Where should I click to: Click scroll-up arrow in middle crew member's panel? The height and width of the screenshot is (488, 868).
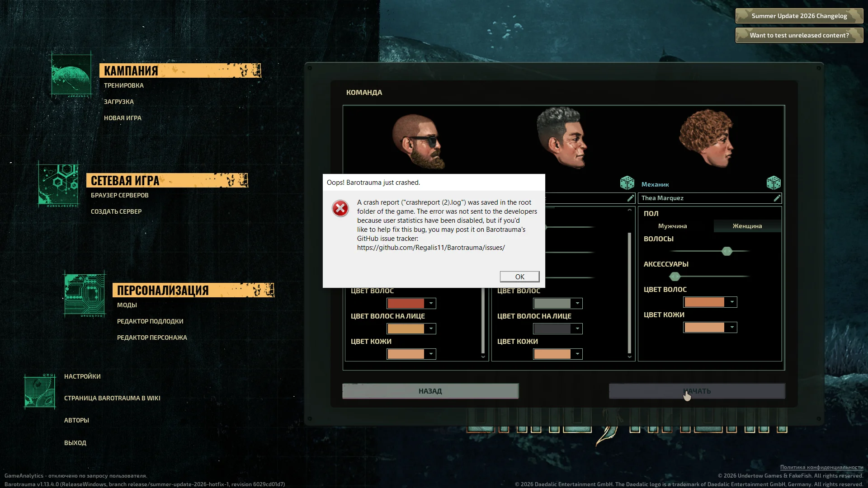629,211
